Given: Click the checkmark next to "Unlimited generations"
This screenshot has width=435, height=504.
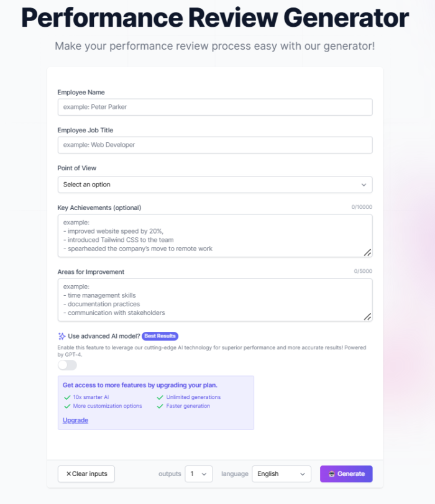Looking at the screenshot, I should tap(159, 396).
